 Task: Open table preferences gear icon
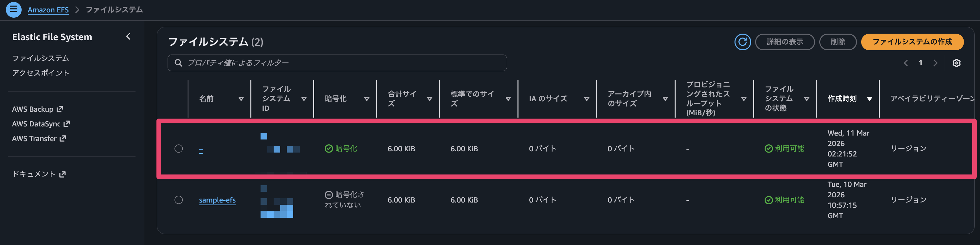pyautogui.click(x=956, y=63)
